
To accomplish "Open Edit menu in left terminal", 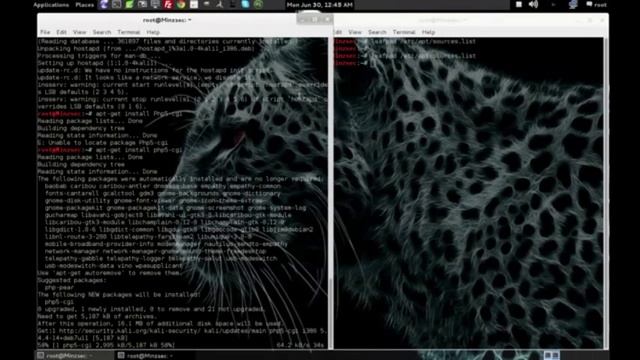I will click(x=61, y=32).
